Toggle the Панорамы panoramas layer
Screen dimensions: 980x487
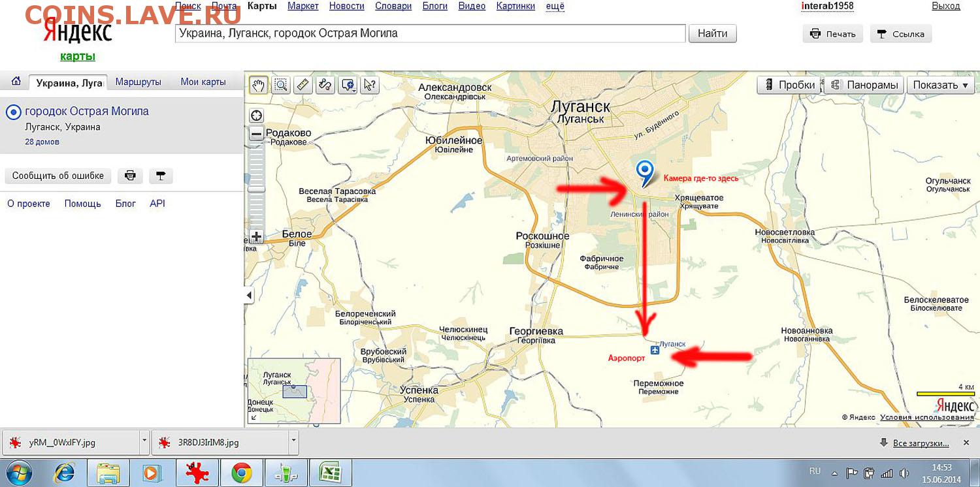pos(865,85)
